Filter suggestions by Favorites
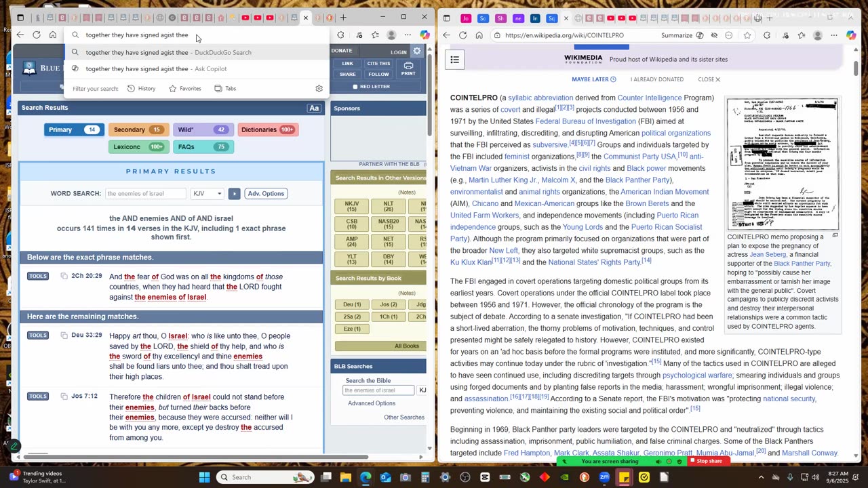The width and height of the screenshot is (868, 488). [185, 89]
